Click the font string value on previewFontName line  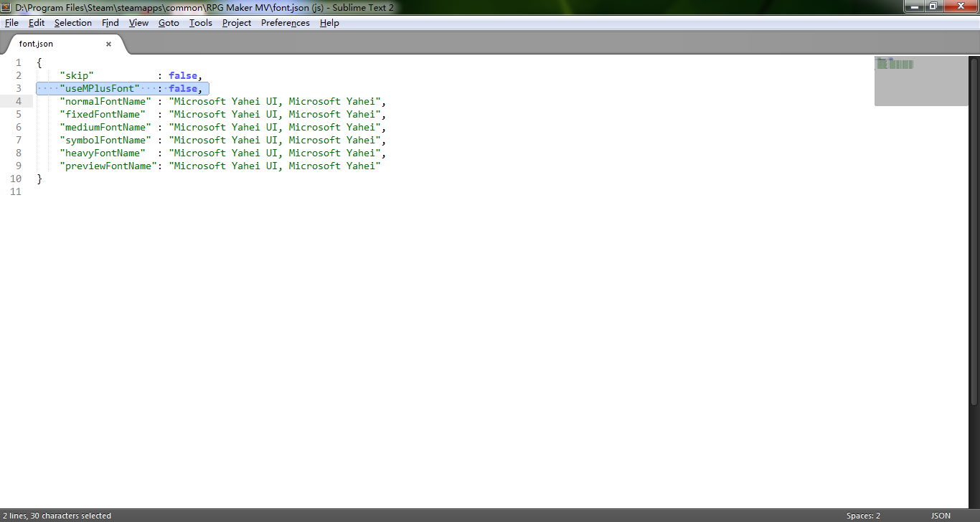[275, 166]
